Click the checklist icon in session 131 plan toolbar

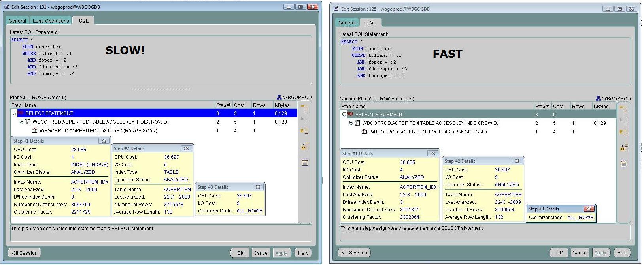304,147
